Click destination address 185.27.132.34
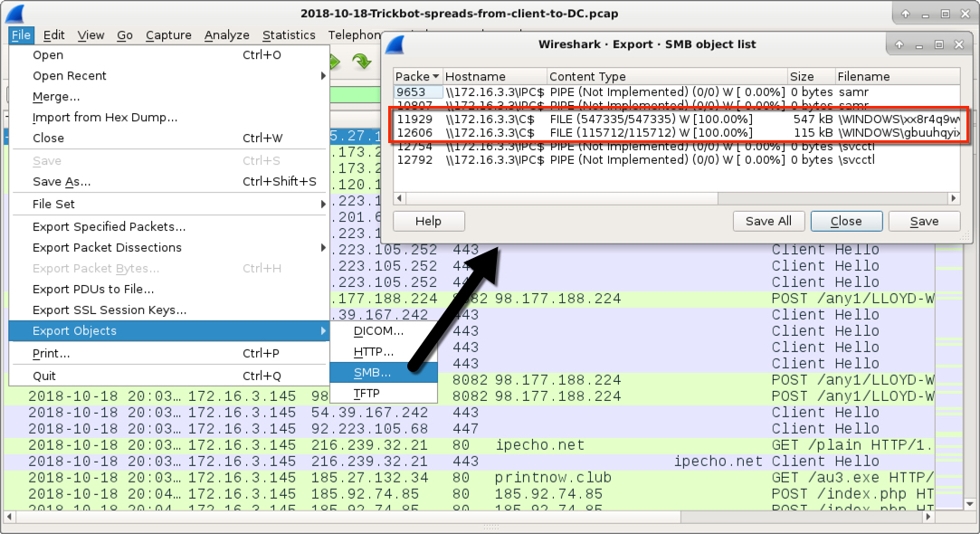 click(369, 478)
